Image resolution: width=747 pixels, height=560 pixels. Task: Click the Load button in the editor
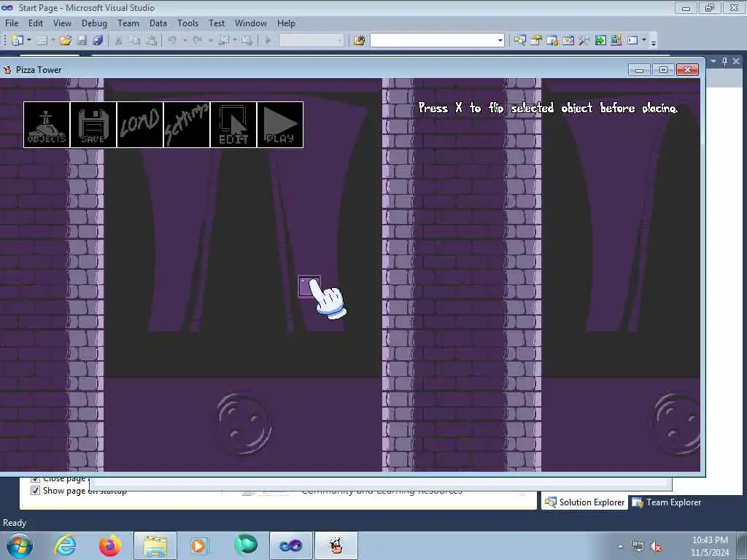tap(140, 125)
